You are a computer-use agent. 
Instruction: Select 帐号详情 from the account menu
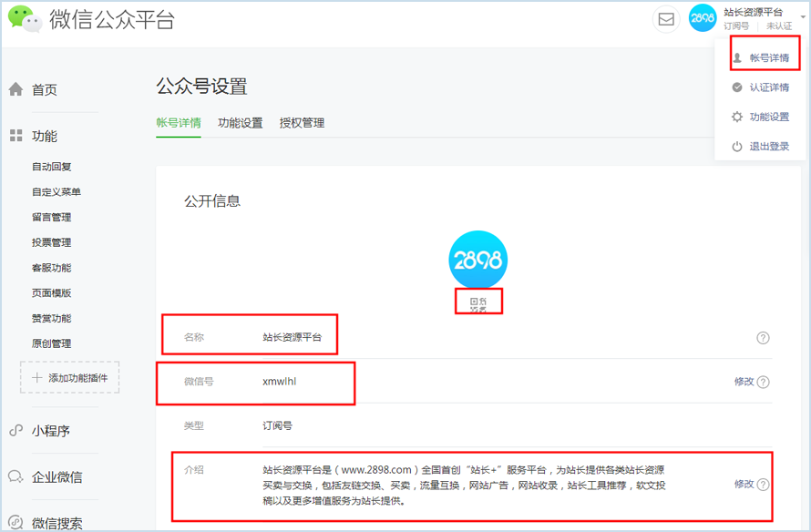click(x=768, y=58)
